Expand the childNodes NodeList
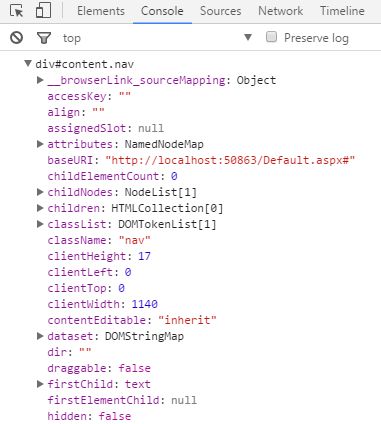The width and height of the screenshot is (381, 424). (40, 192)
